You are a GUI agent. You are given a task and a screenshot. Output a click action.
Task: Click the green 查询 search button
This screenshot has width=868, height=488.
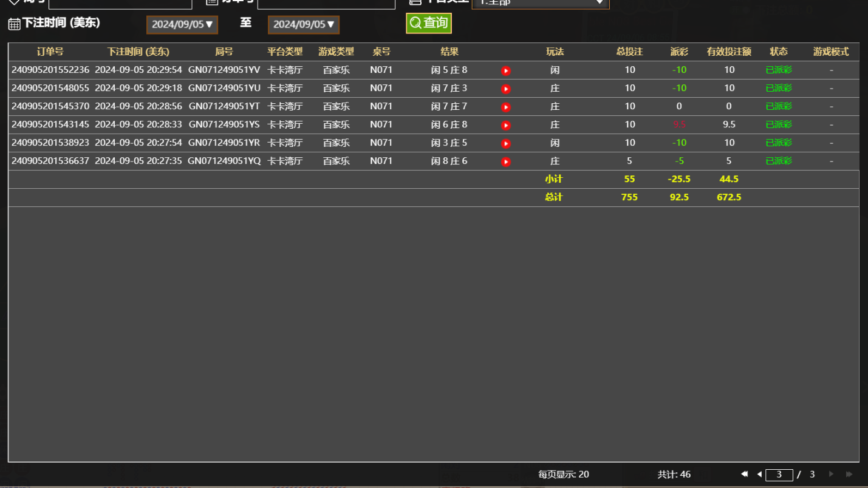point(429,23)
